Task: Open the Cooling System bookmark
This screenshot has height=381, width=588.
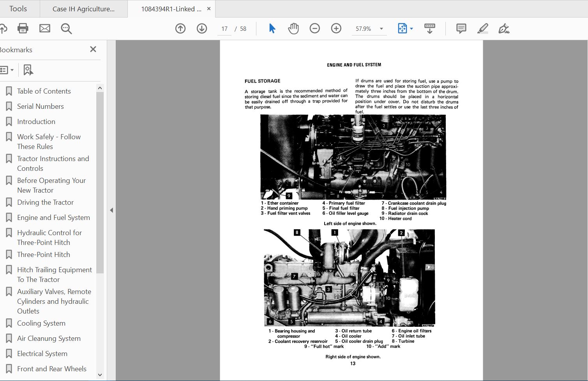Action: pos(41,323)
